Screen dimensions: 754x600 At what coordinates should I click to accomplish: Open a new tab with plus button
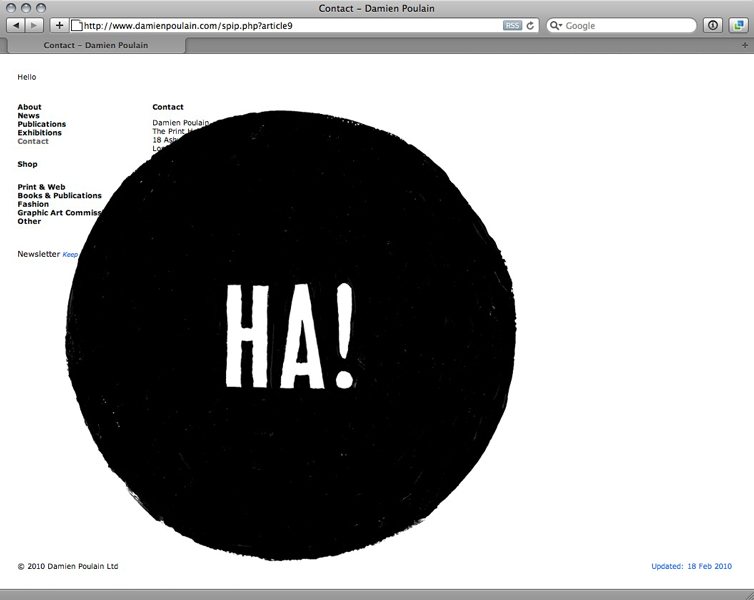coord(745,45)
